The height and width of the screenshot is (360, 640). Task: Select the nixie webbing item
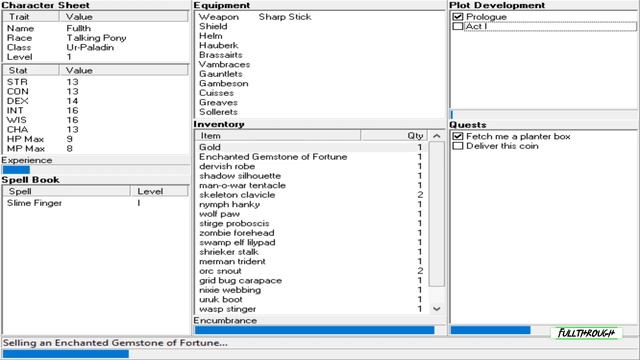(311, 290)
